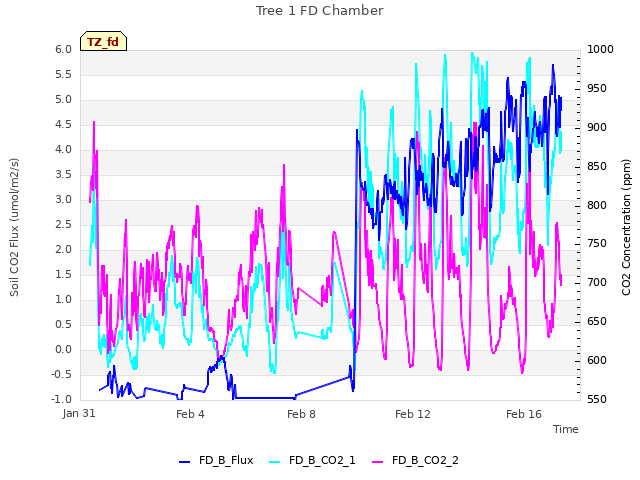640x480 pixels.
Task: Click the Feb 8 x-axis tick label
Action: coord(301,414)
